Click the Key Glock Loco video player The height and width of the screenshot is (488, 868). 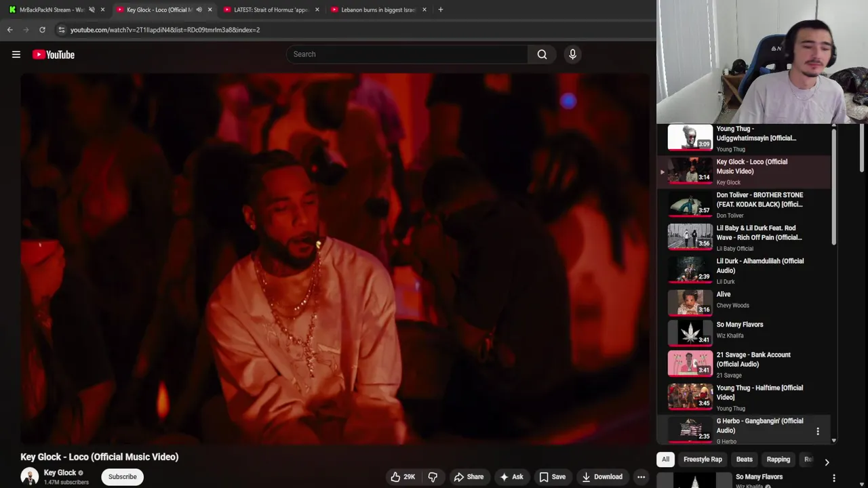coord(335,258)
